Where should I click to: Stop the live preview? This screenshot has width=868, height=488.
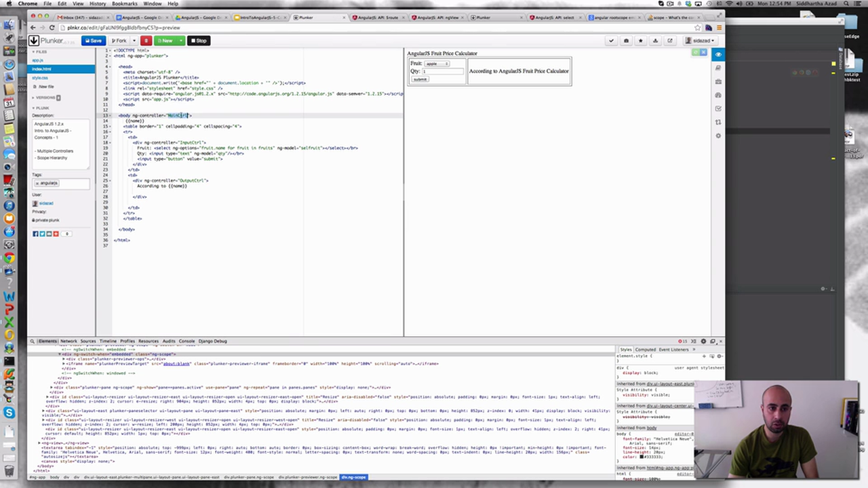coord(199,41)
